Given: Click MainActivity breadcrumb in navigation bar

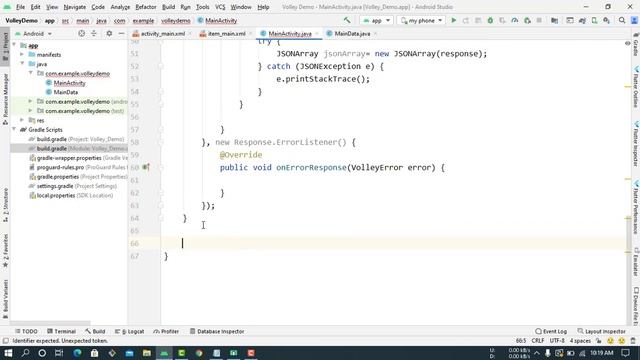Looking at the screenshot, I should tap(217, 20).
